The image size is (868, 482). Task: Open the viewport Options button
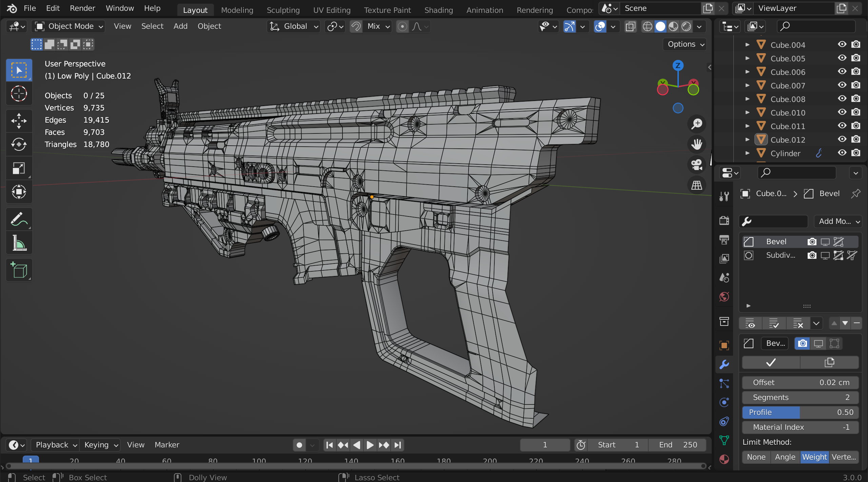tap(685, 44)
